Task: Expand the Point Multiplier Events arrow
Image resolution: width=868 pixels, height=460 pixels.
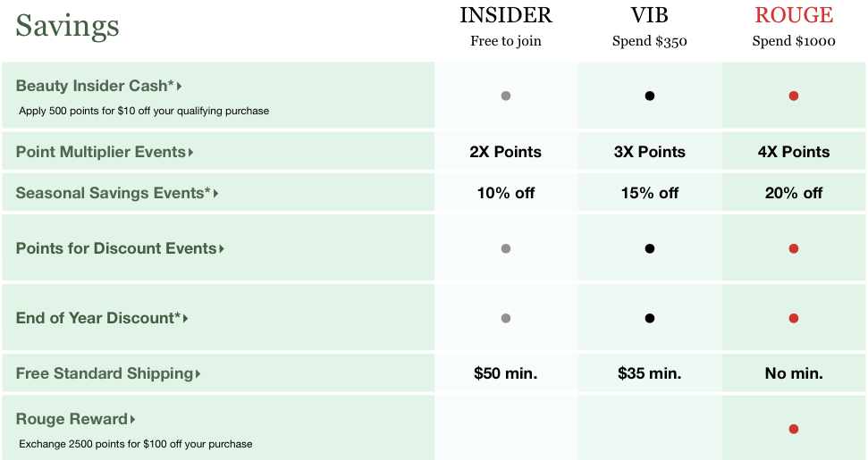Action: pos(191,153)
